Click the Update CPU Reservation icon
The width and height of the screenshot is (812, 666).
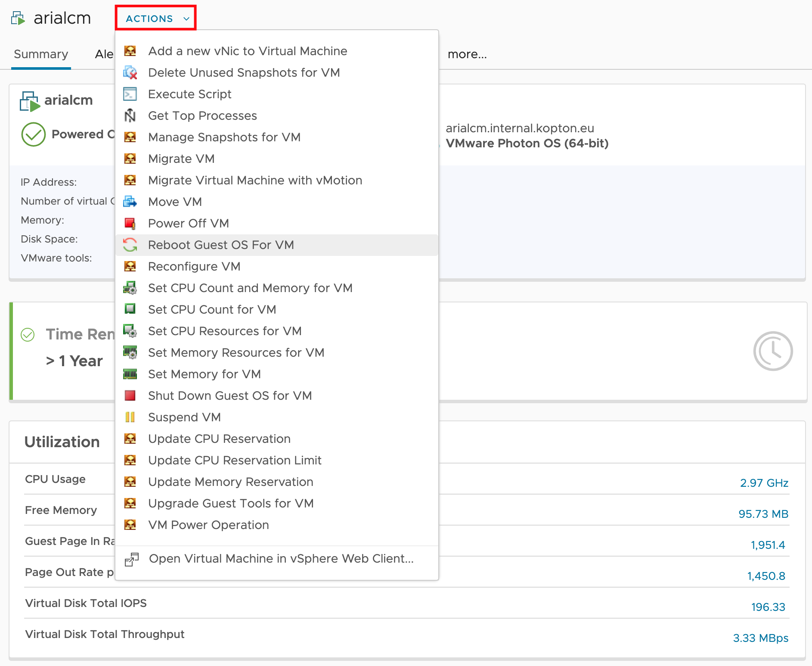click(x=130, y=439)
